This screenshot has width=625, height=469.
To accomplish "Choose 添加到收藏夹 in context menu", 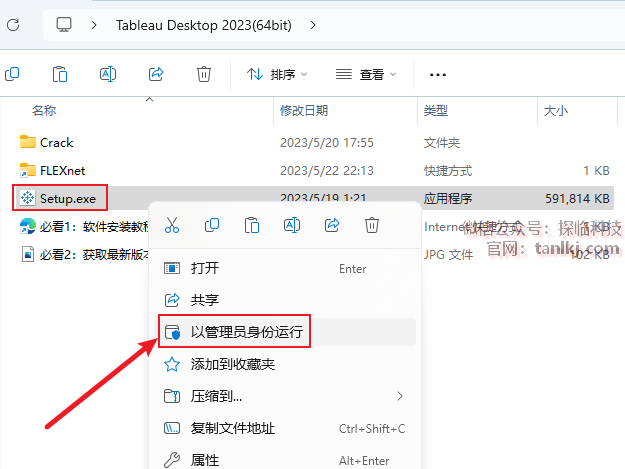I will 285,364.
